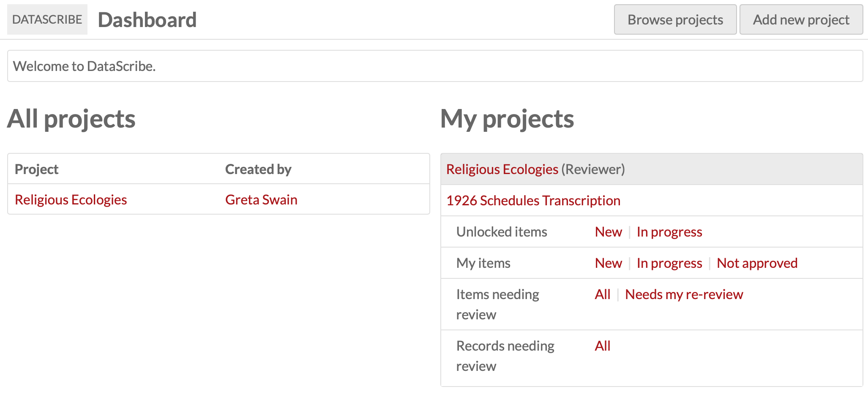Open Religious Ecologies in All projects table
Screen dimensions: 868x403
(x=71, y=199)
